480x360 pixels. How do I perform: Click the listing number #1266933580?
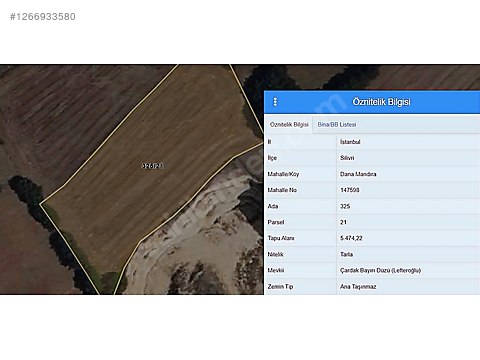click(x=43, y=17)
